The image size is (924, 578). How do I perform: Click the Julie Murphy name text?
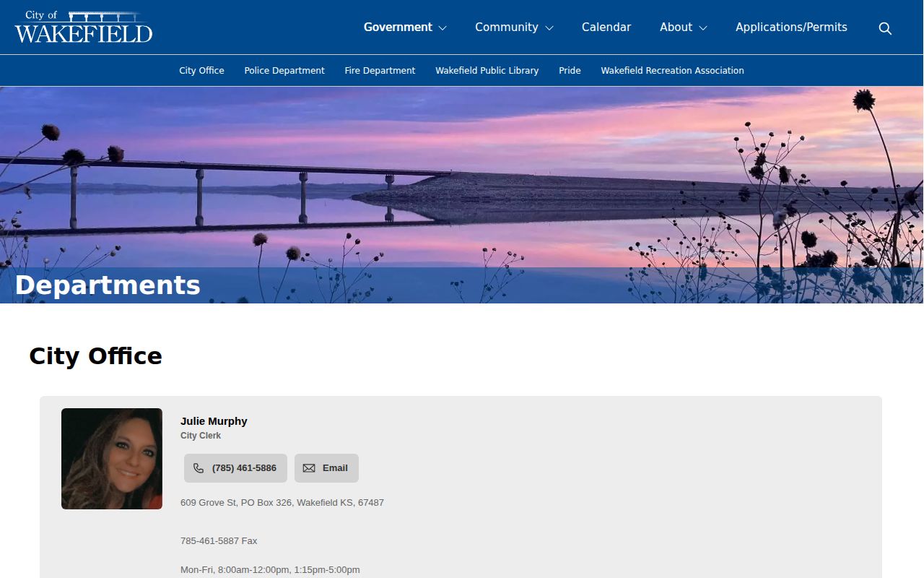point(214,421)
